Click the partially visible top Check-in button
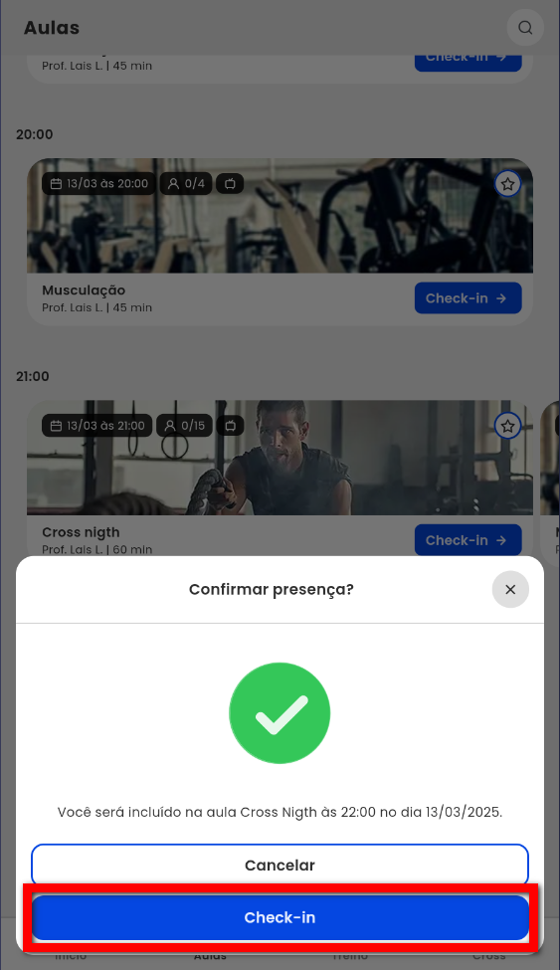 pos(467,63)
